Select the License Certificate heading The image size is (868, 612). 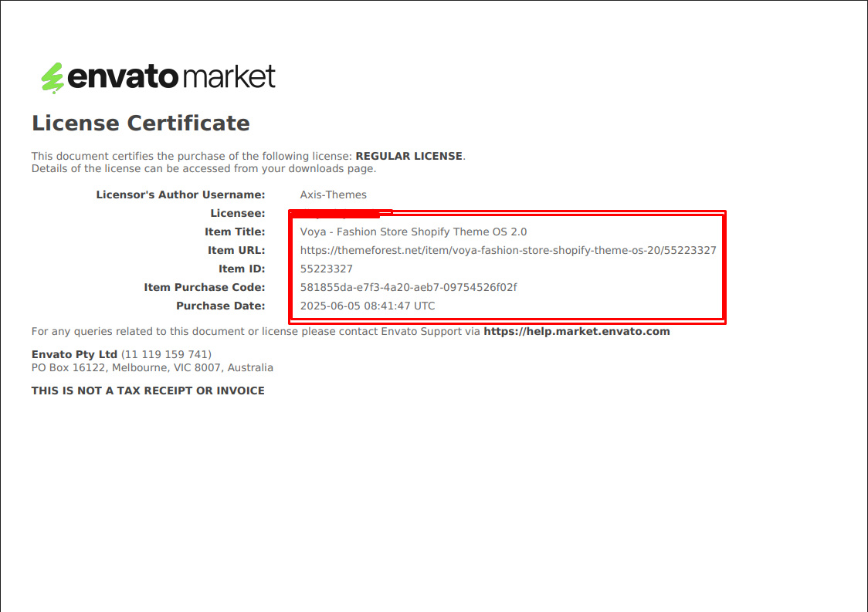tap(141, 123)
